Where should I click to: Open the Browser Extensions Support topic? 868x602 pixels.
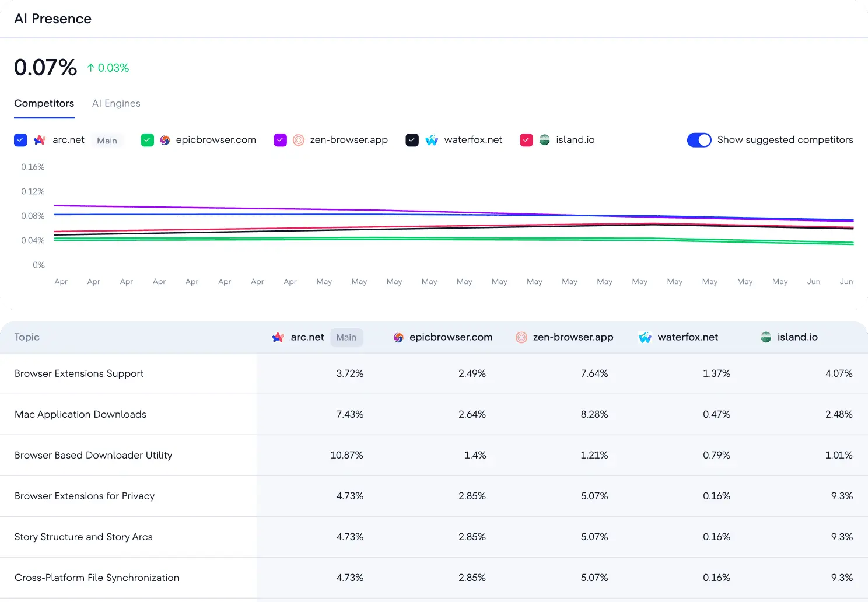coord(79,373)
